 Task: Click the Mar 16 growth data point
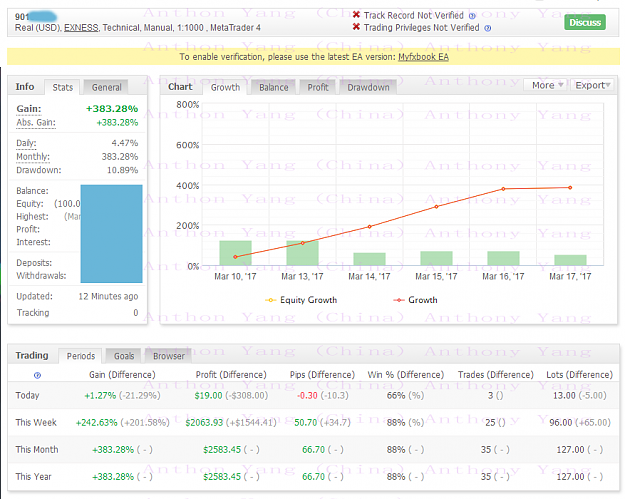tap(503, 189)
